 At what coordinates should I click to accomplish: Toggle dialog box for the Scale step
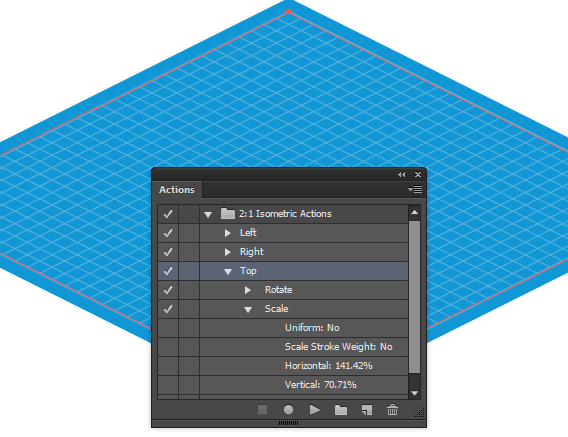189,309
